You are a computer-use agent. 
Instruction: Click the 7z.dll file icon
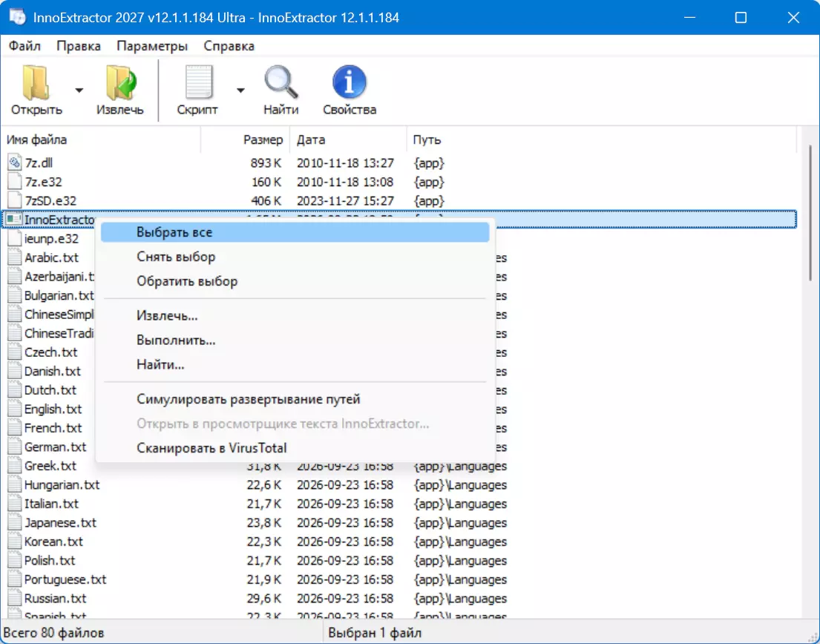tap(15, 163)
